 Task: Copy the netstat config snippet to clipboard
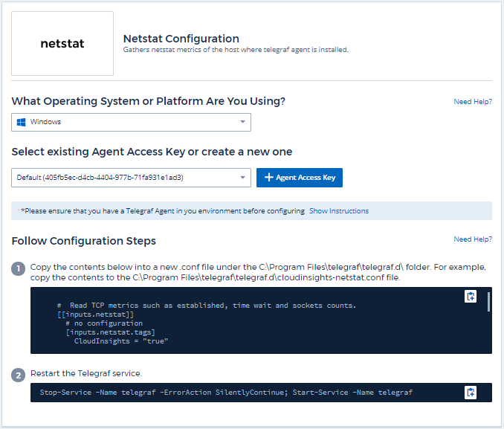tap(471, 297)
